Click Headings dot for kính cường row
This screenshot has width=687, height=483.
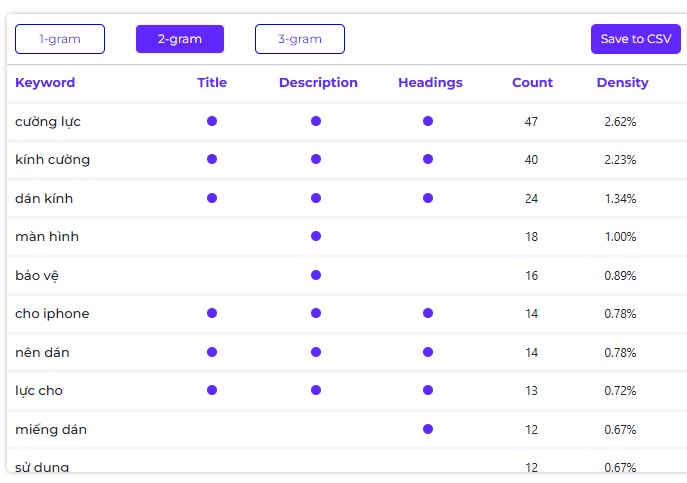pos(428,159)
